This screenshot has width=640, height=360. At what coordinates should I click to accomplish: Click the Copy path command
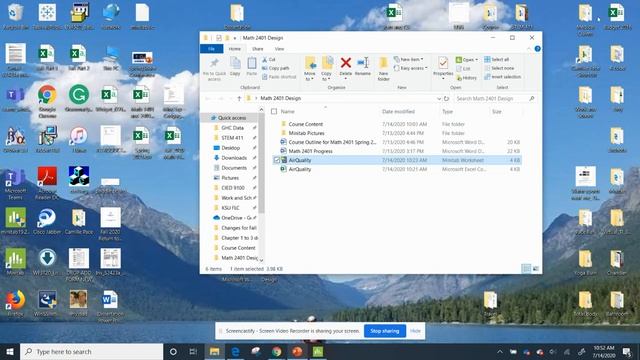point(276,68)
